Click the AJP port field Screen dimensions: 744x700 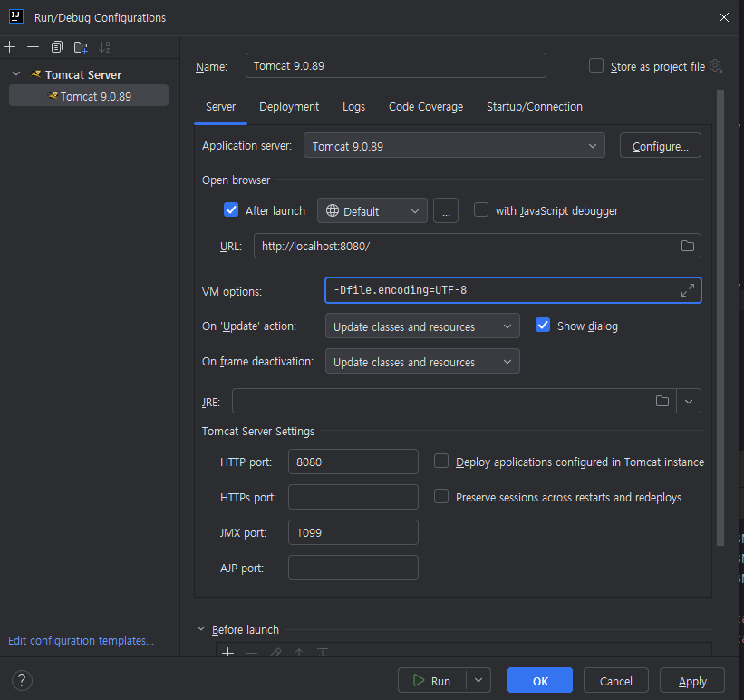coord(353,568)
